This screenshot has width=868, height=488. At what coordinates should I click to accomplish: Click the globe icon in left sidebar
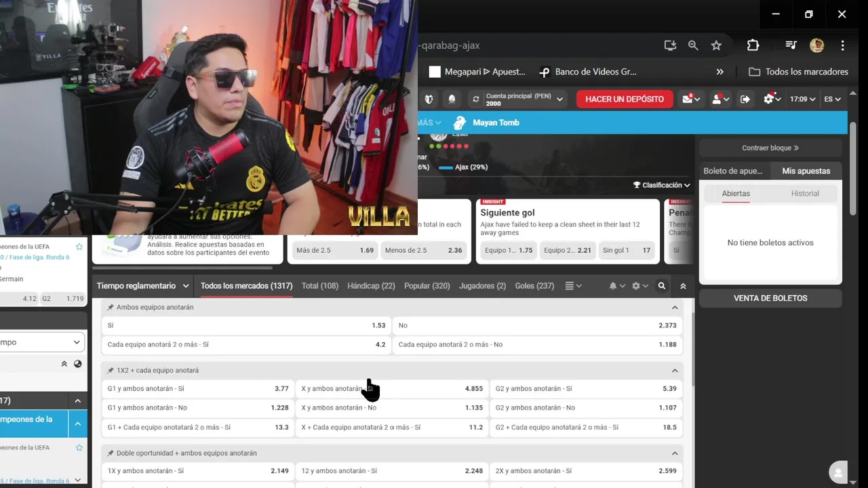point(78,364)
